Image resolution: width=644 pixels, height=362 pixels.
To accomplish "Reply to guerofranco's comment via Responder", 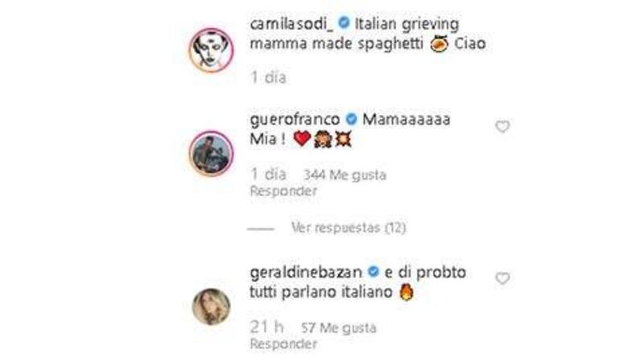I will point(283,191).
